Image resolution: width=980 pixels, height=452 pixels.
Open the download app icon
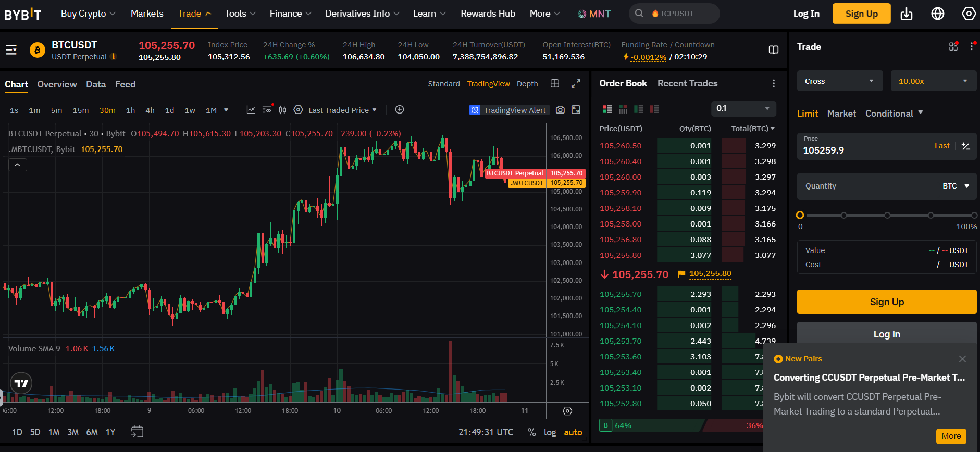coord(907,14)
